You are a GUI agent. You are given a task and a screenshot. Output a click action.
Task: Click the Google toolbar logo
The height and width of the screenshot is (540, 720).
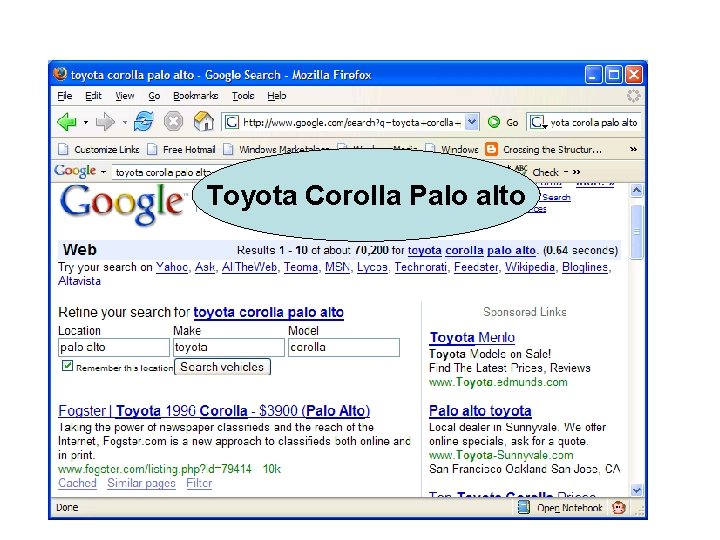75,171
